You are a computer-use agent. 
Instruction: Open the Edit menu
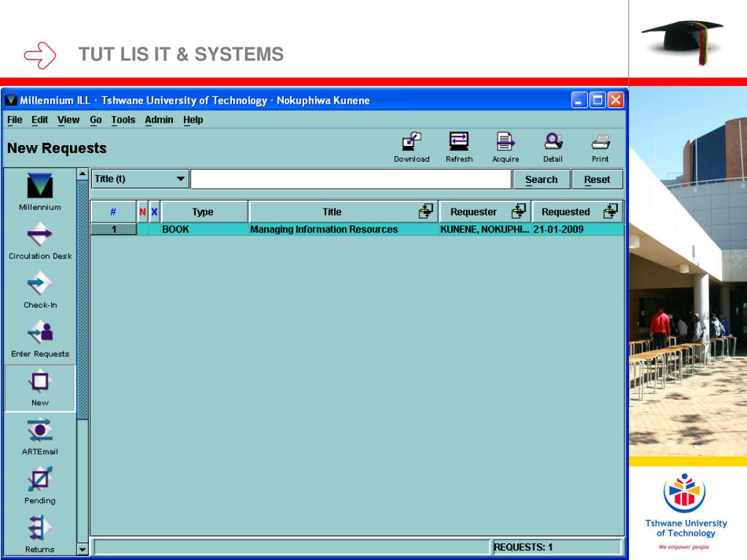pyautogui.click(x=39, y=120)
